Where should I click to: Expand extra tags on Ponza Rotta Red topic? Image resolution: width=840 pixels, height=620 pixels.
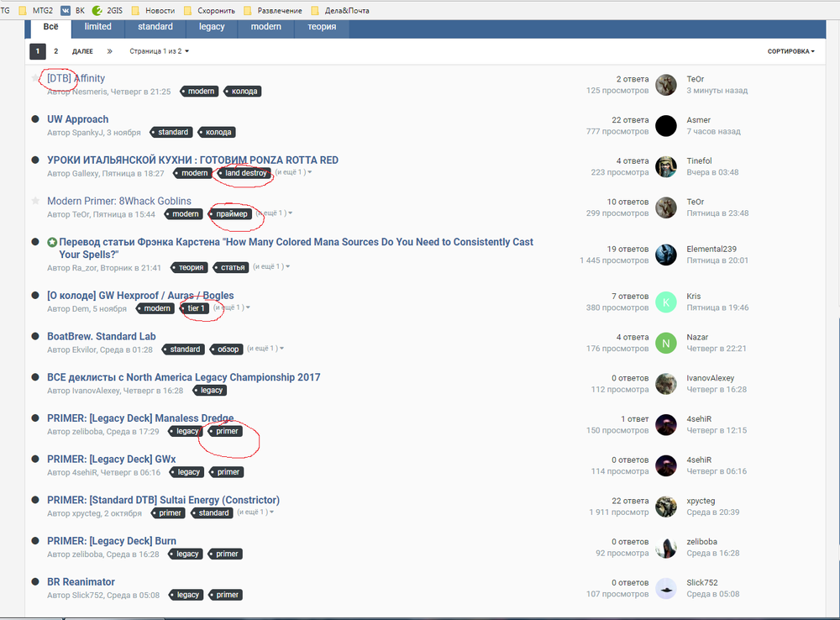pyautogui.click(x=294, y=173)
